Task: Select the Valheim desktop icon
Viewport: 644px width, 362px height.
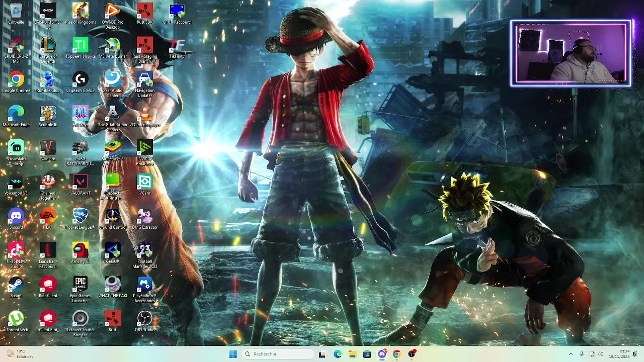Action: (x=48, y=150)
